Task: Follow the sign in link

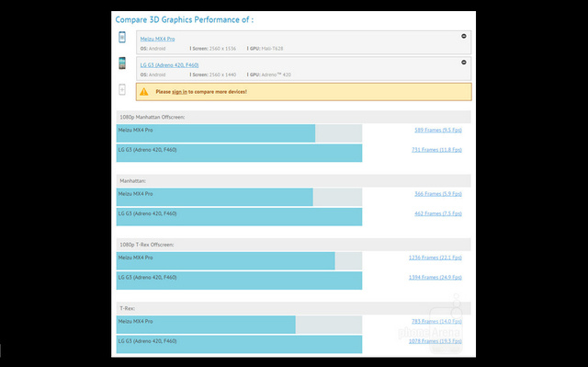Action: [x=179, y=92]
